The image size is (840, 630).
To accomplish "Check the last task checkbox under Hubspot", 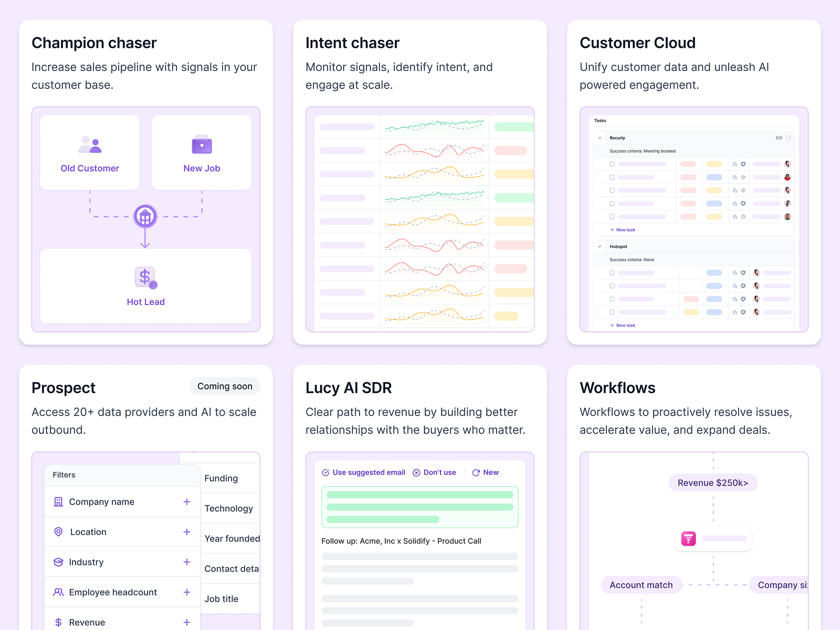I will [612, 312].
